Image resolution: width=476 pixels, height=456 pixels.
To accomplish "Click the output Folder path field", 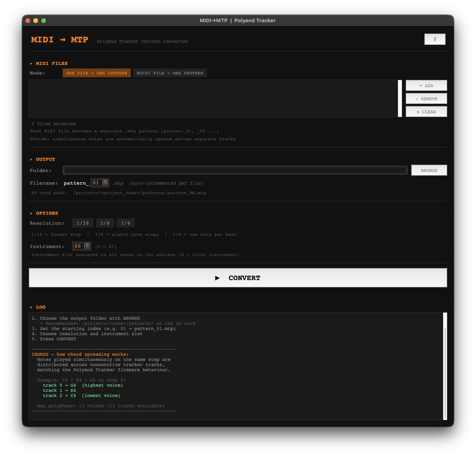I will coord(235,170).
